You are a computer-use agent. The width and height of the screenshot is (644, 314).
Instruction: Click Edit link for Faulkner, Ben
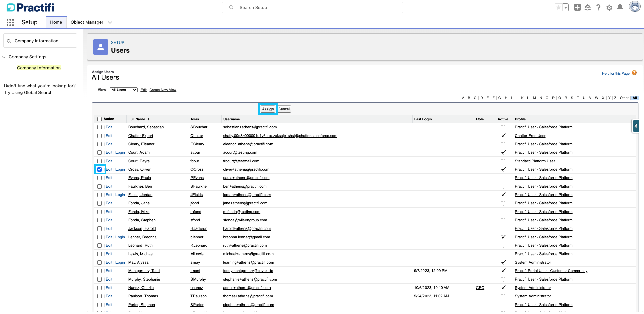pyautogui.click(x=109, y=186)
